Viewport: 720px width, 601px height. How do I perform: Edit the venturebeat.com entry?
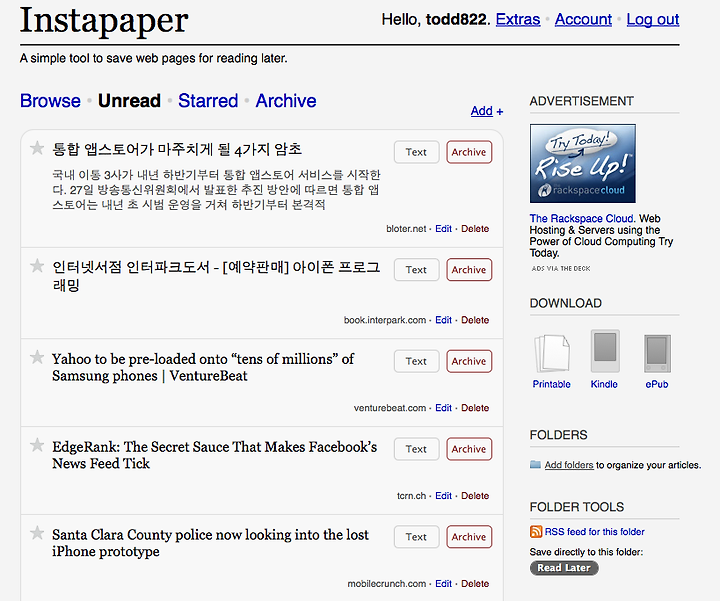pyautogui.click(x=443, y=408)
